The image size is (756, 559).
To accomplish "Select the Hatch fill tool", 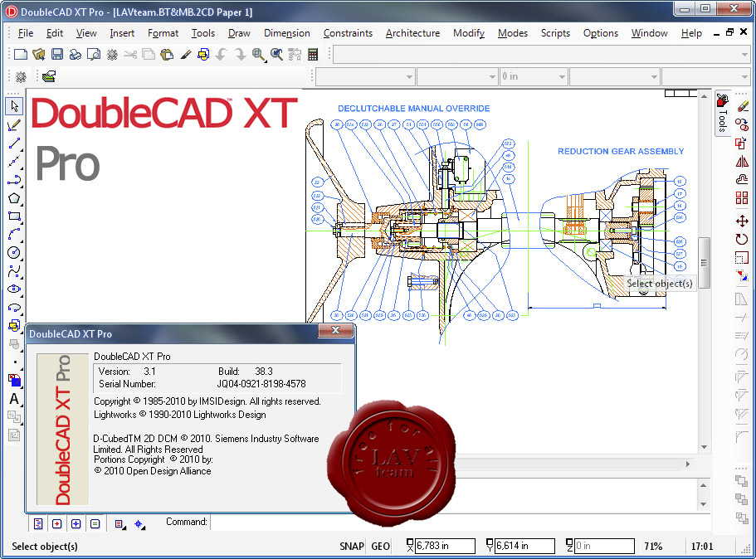I will click(14, 380).
